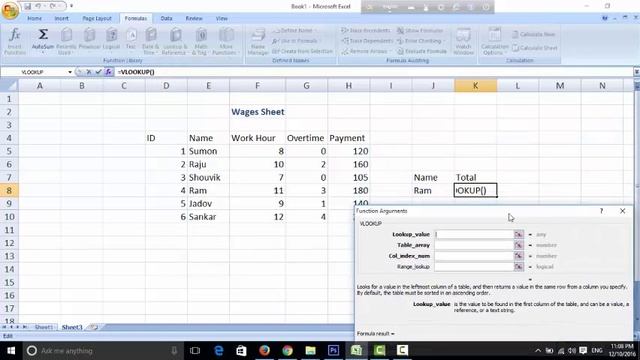Viewport: 640px width, 360px height.
Task: Click Trace Dependents
Action: click(367, 41)
